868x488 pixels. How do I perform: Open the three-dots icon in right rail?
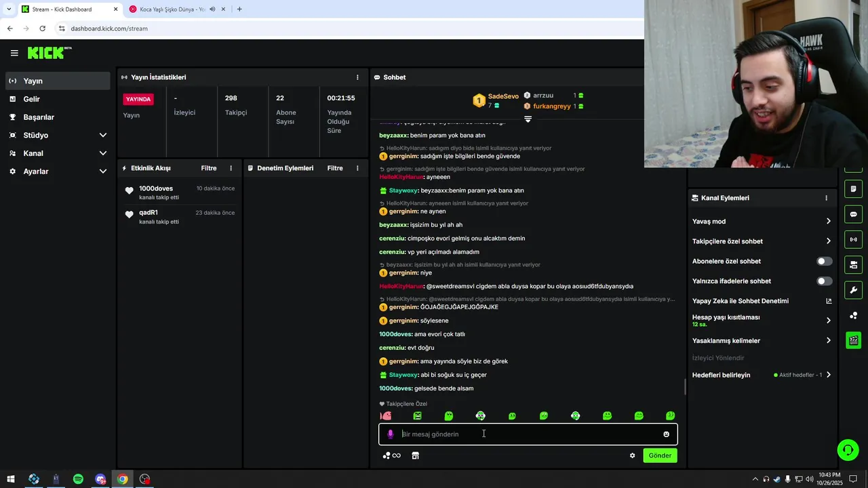[853, 315]
